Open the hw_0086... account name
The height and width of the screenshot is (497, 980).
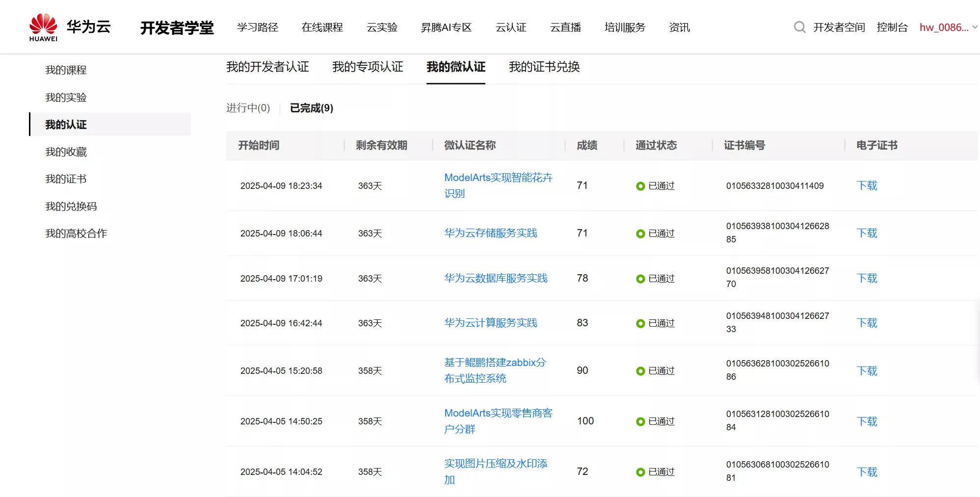944,27
